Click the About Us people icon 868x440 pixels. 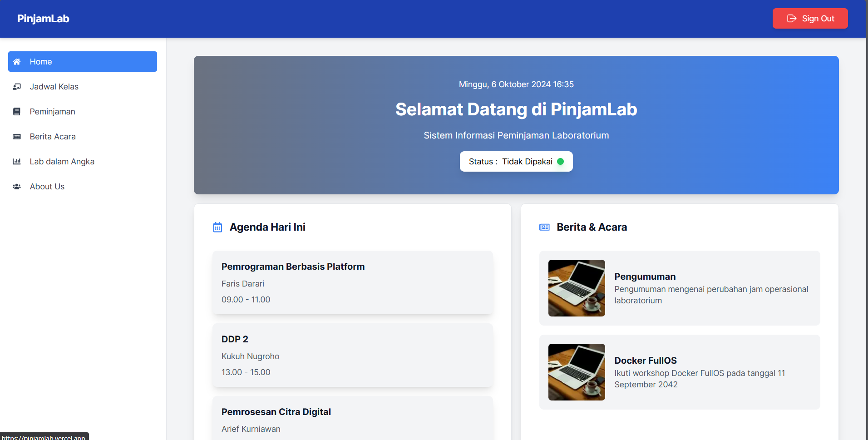17,187
